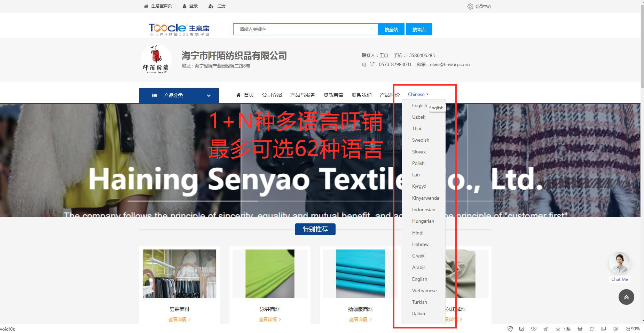Select Italian language
This screenshot has width=644, height=333.
point(418,314)
